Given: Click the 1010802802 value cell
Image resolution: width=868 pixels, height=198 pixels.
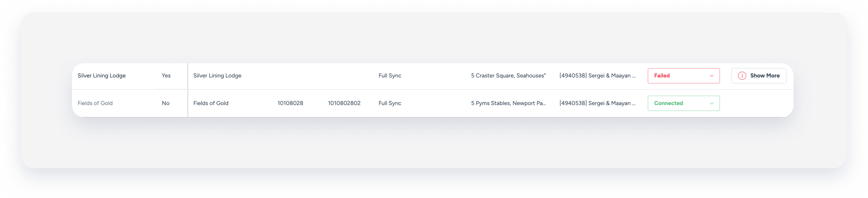Looking at the screenshot, I should (x=344, y=103).
